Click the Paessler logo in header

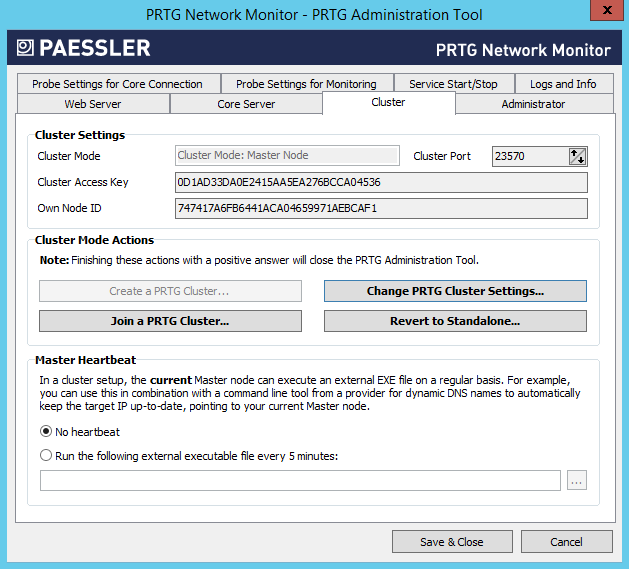tap(84, 48)
